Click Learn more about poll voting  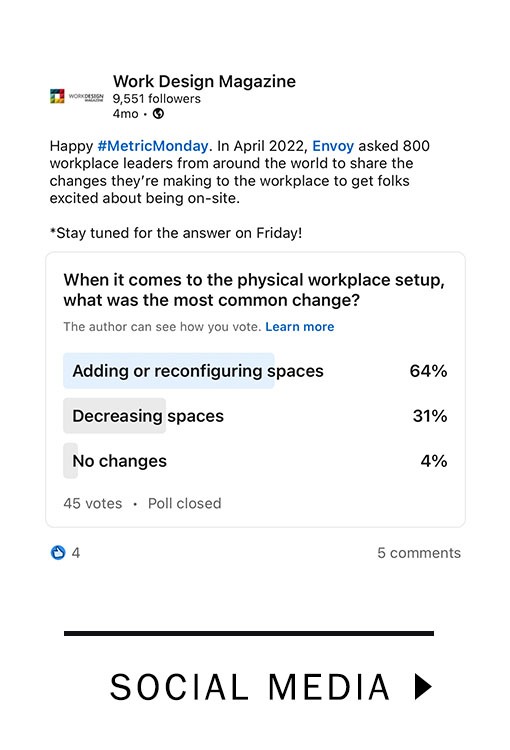click(x=299, y=327)
